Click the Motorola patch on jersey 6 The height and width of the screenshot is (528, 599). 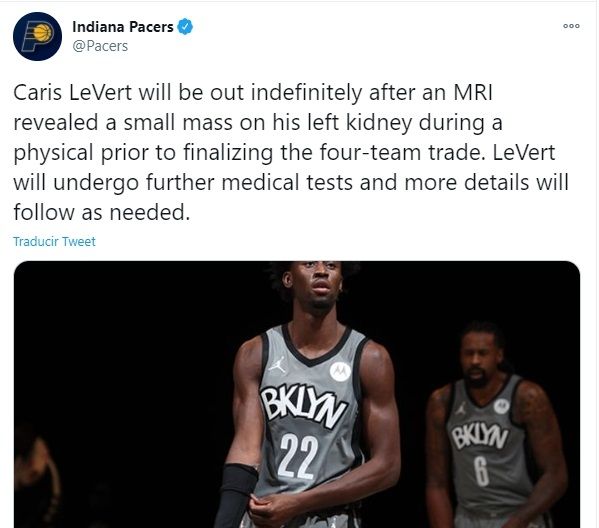501,406
